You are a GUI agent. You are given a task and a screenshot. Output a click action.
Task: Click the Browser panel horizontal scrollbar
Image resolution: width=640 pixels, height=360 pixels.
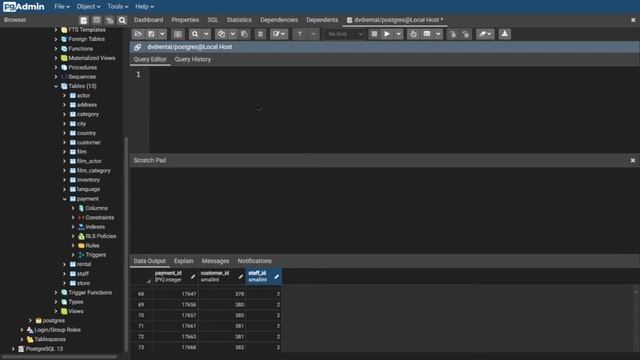(59, 357)
